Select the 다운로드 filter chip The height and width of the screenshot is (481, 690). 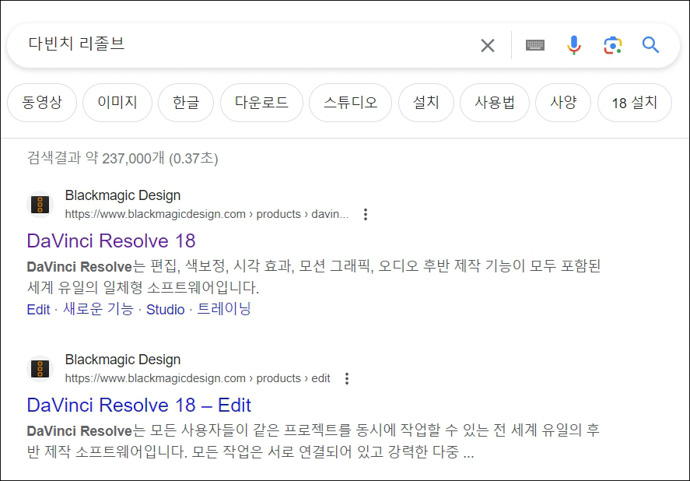tap(261, 103)
